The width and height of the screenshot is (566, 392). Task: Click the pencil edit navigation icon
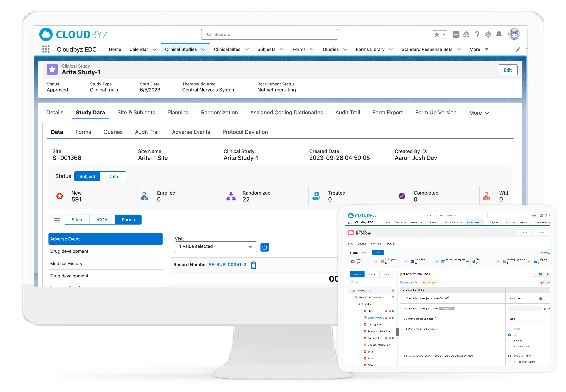518,50
